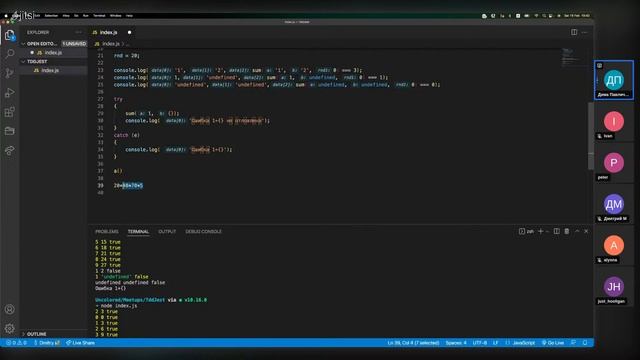Click the macOS menu bar date and time
Image resolution: width=640 pixels, height=360 pixels.
(577, 16)
